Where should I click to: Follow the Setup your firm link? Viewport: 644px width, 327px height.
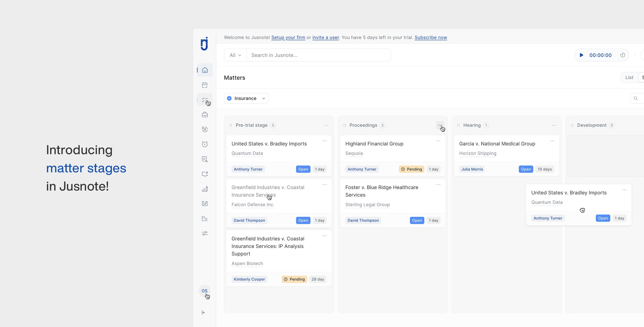288,37
